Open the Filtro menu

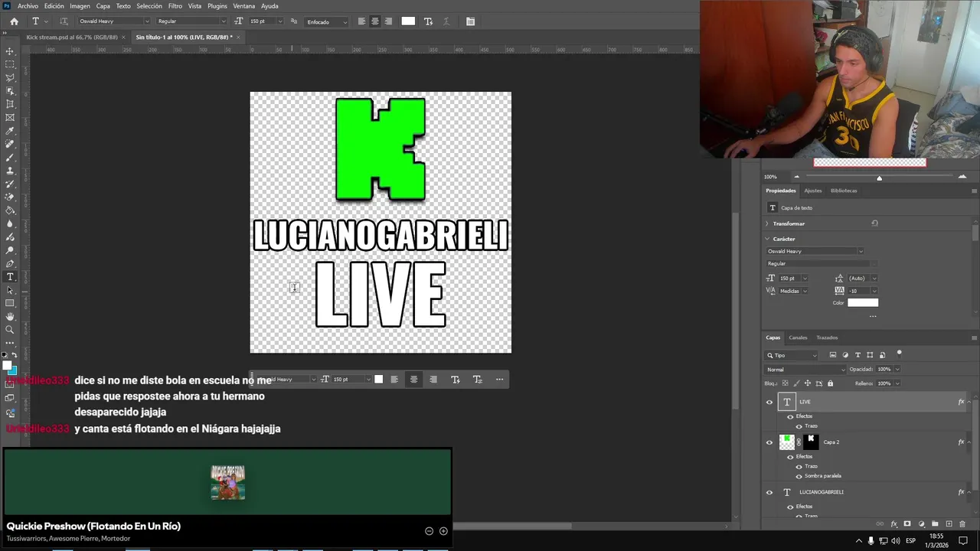[175, 6]
